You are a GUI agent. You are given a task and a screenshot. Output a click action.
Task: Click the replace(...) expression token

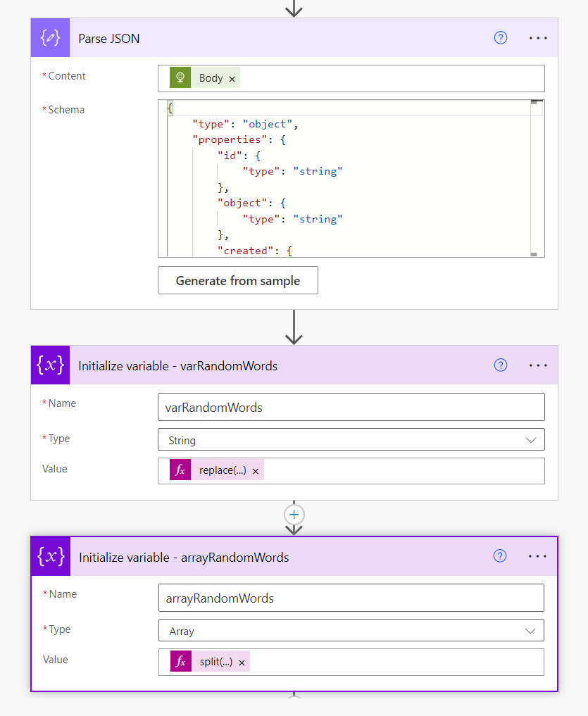point(222,471)
